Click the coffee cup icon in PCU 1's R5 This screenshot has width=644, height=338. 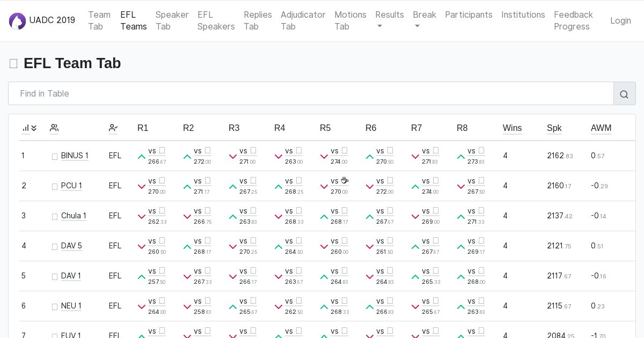(x=345, y=181)
